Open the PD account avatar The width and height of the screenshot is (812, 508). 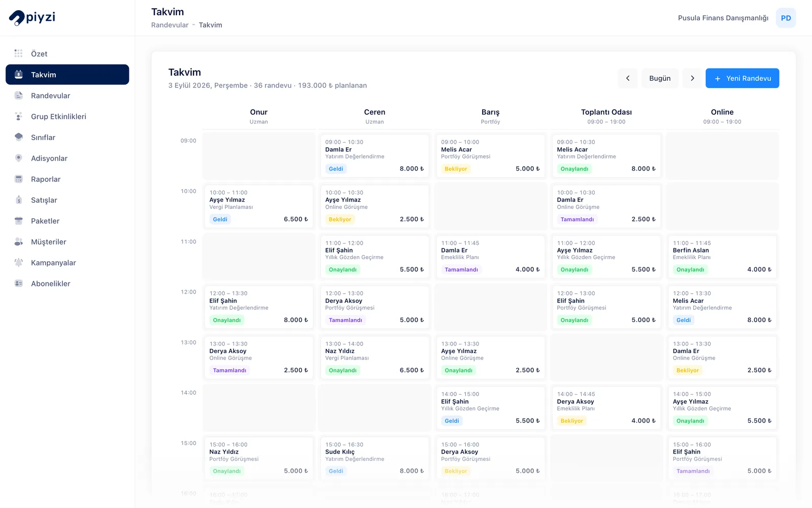tap(786, 18)
